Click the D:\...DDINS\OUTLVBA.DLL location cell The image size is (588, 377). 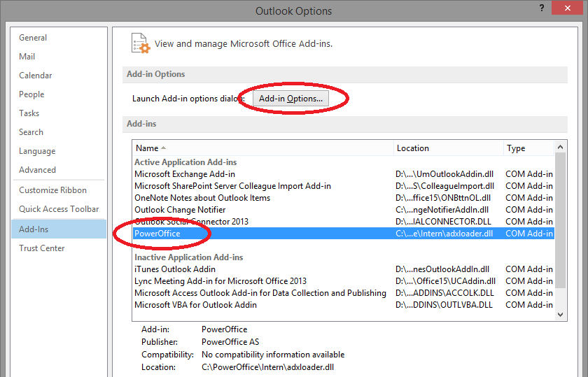444,305
